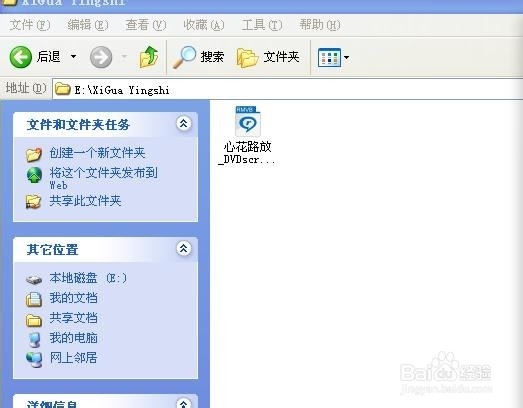Click the computer icon beside 我的电脑

tap(35, 340)
